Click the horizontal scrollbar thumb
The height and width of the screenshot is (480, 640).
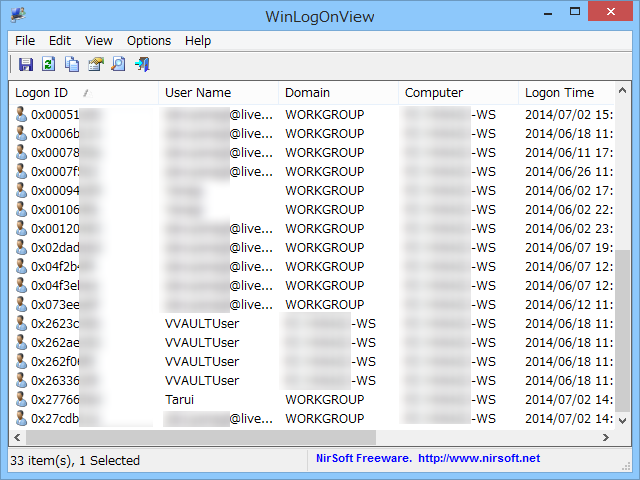coord(201,438)
